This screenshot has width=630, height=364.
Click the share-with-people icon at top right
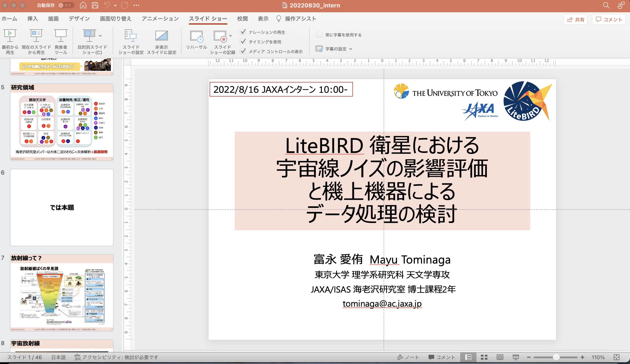(621, 5)
